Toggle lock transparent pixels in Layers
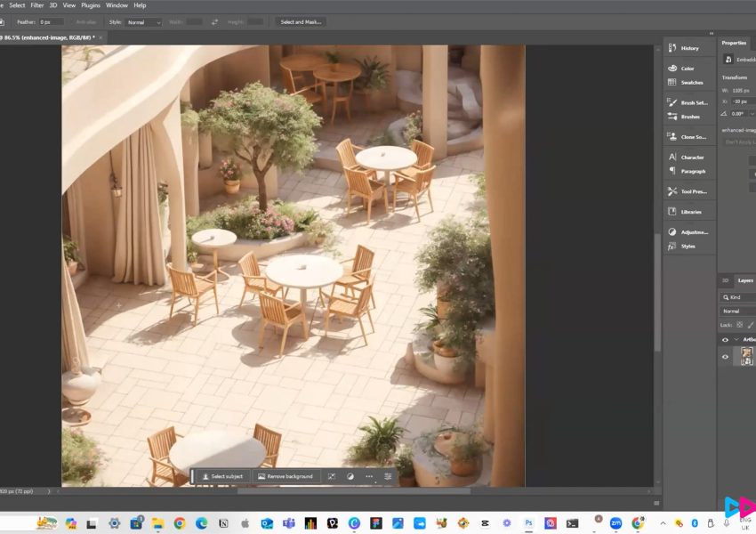 tap(740, 325)
